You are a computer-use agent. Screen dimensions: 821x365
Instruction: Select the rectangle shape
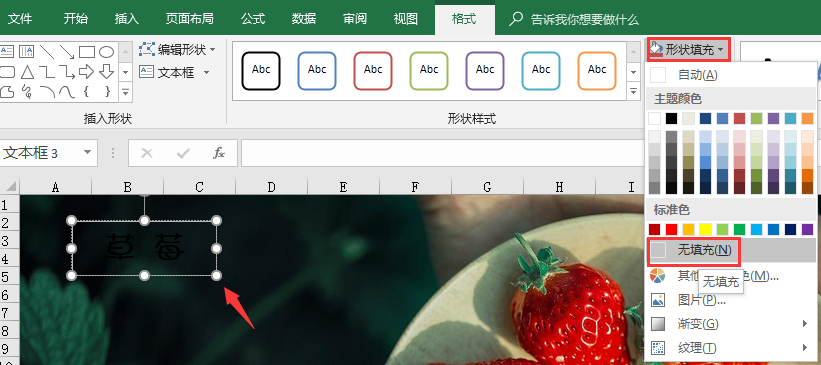click(x=87, y=52)
